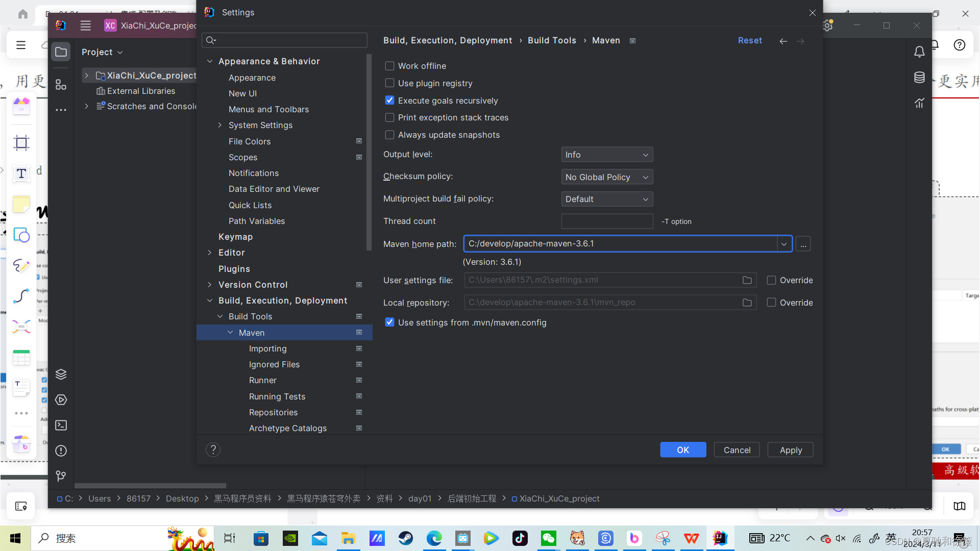Screen dimensions: 980x551
Task: Open Steam from the taskbar
Action: click(406, 538)
